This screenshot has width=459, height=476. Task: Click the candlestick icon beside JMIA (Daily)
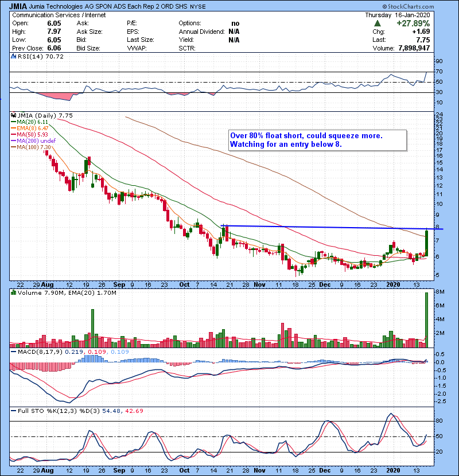click(x=14, y=115)
